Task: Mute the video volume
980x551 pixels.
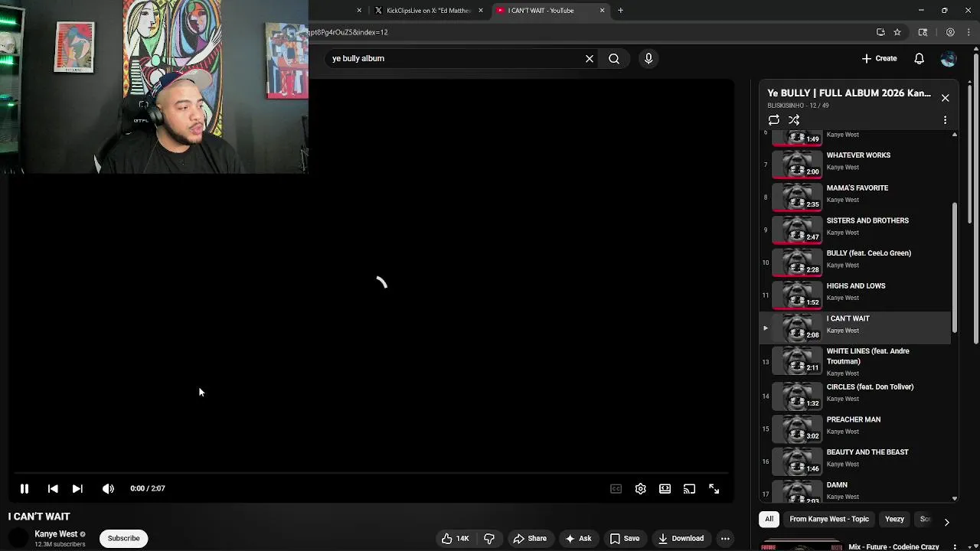Action: coord(108,488)
